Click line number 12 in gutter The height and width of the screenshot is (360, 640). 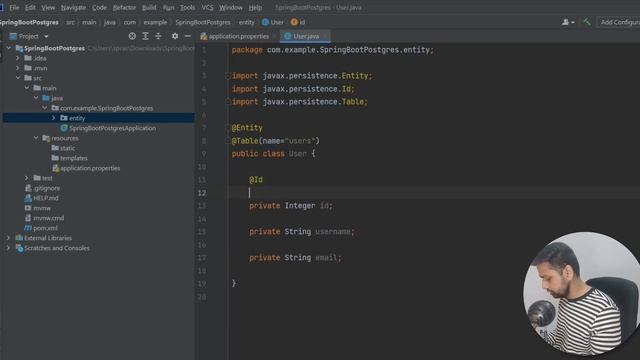click(x=202, y=193)
